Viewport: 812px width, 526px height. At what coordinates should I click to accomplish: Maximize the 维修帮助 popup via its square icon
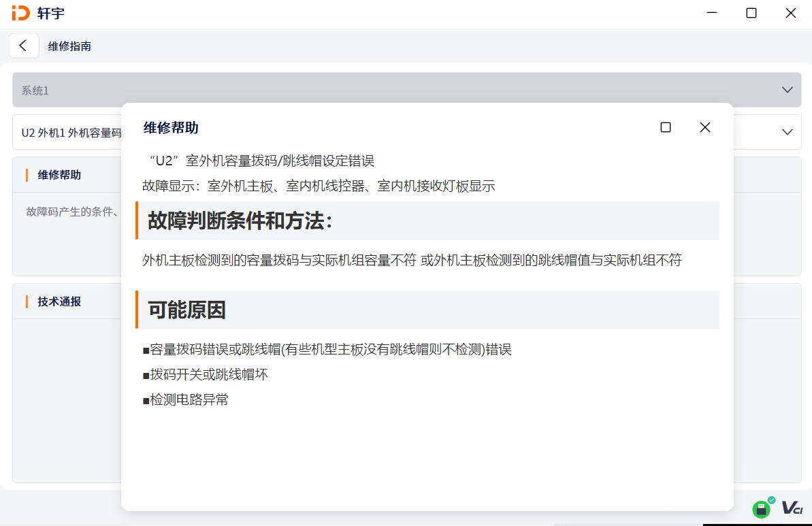click(665, 127)
